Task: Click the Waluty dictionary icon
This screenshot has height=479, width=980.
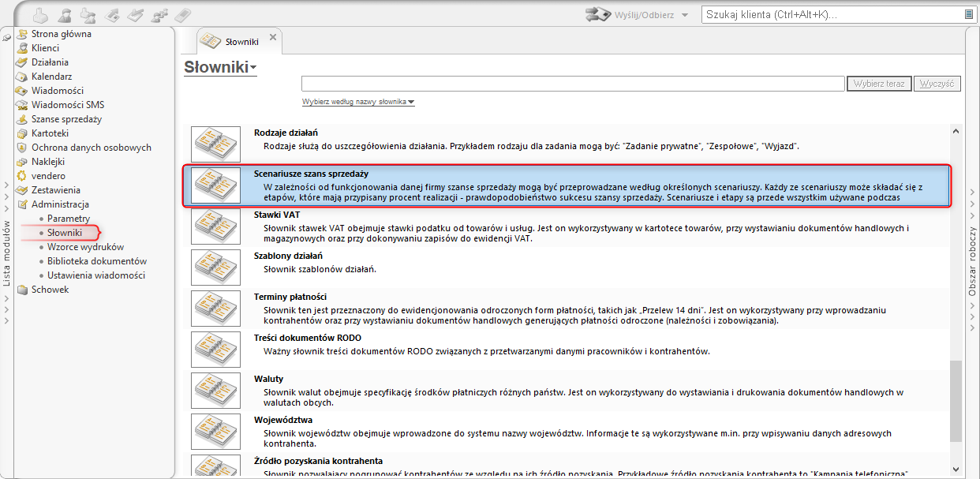Action: pos(215,391)
